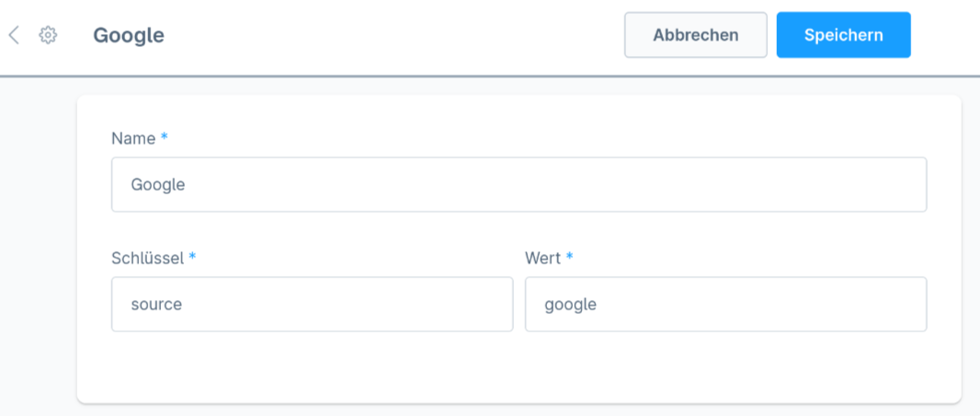
Task: Click the Wert field label
Action: pyautogui.click(x=542, y=258)
